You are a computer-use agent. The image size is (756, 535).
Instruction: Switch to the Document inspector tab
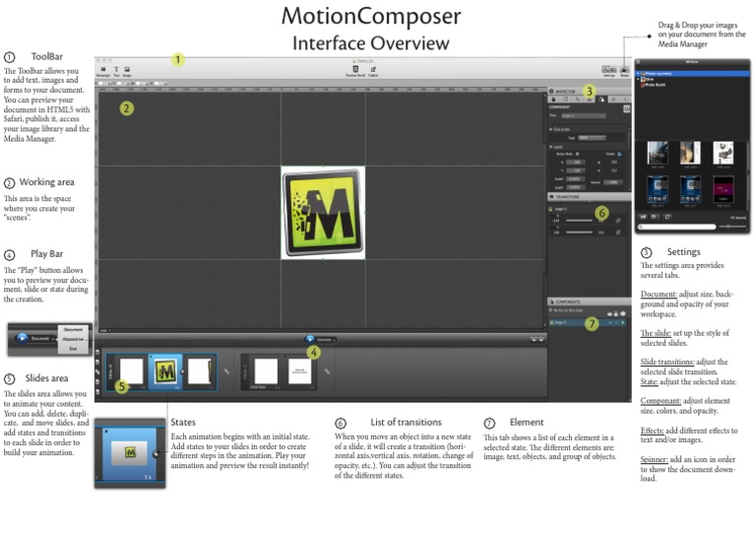coord(553,100)
